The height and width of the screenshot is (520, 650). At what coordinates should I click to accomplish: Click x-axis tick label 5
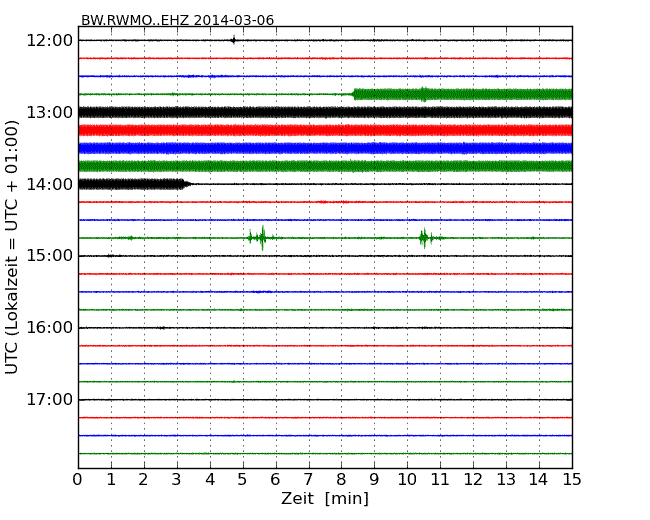pyautogui.click(x=243, y=480)
